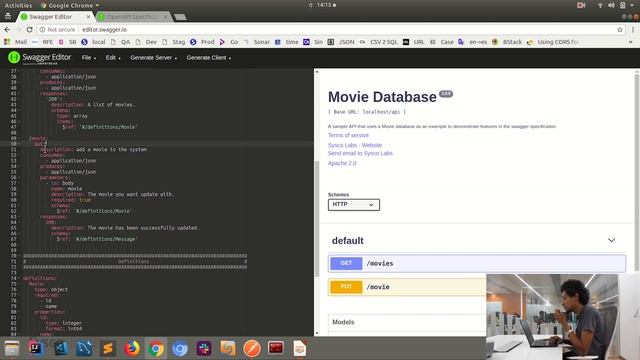Open the Generate Client menu
The height and width of the screenshot is (360, 640).
pos(209,58)
